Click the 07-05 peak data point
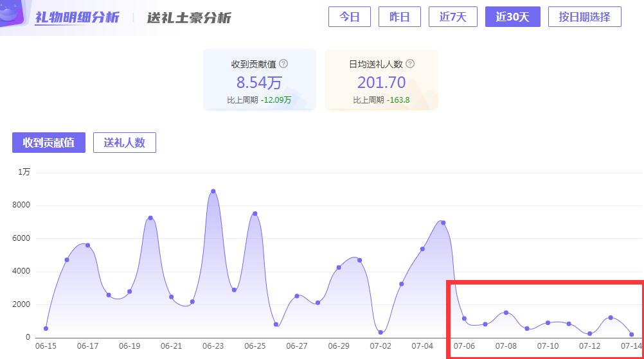Viewport: 644px width, 359px height. coord(443,223)
